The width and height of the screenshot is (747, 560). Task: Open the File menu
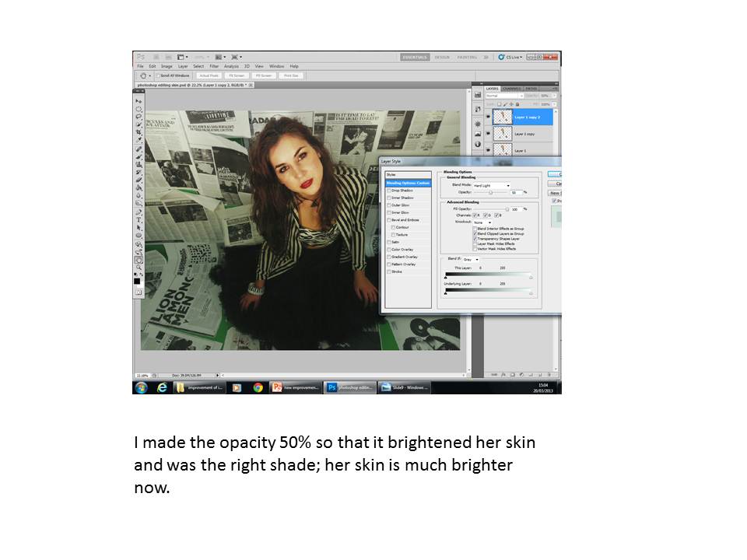(140, 67)
